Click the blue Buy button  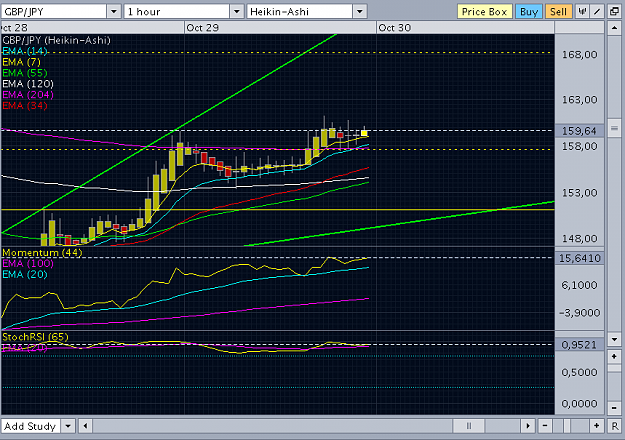[529, 12]
